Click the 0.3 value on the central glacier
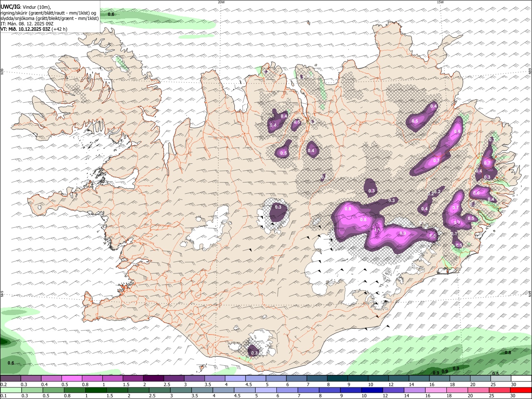 point(278,207)
